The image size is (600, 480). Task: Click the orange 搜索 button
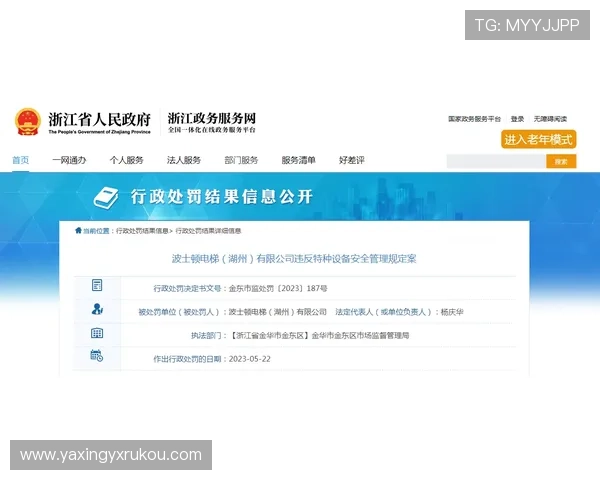[x=561, y=162]
